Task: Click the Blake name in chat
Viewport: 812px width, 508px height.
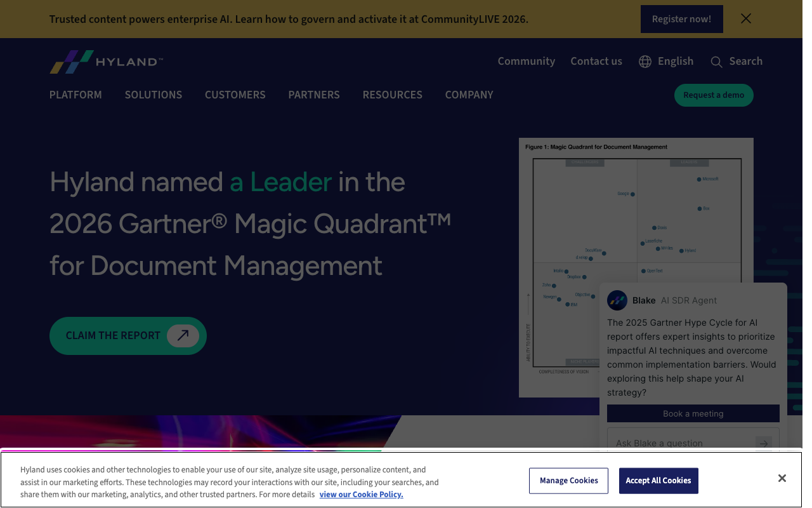Action: [x=644, y=300]
